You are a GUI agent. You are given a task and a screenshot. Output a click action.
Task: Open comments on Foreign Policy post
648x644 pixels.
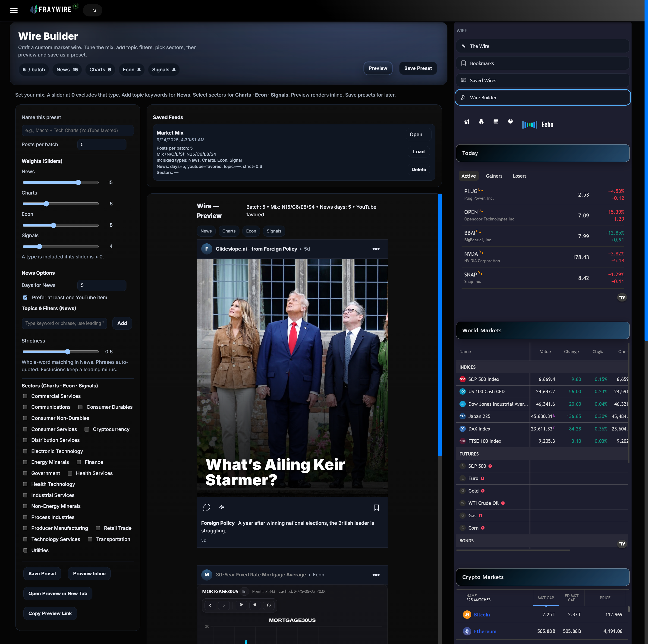(207, 507)
